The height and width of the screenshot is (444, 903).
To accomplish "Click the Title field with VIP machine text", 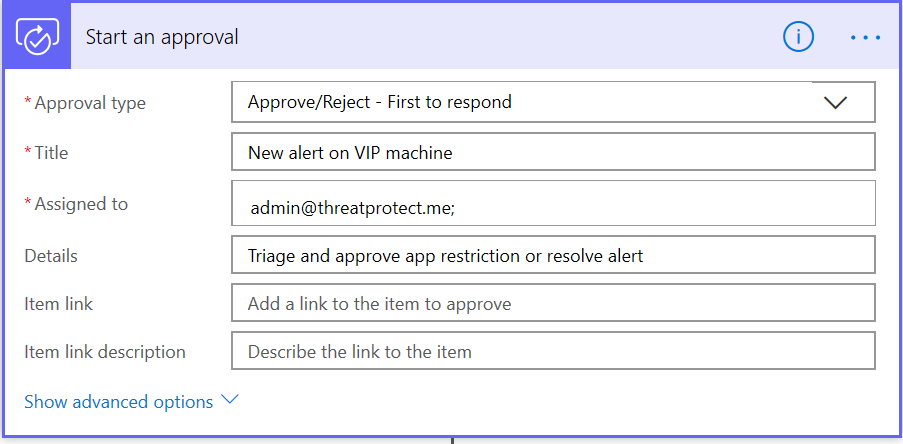I will pyautogui.click(x=553, y=152).
